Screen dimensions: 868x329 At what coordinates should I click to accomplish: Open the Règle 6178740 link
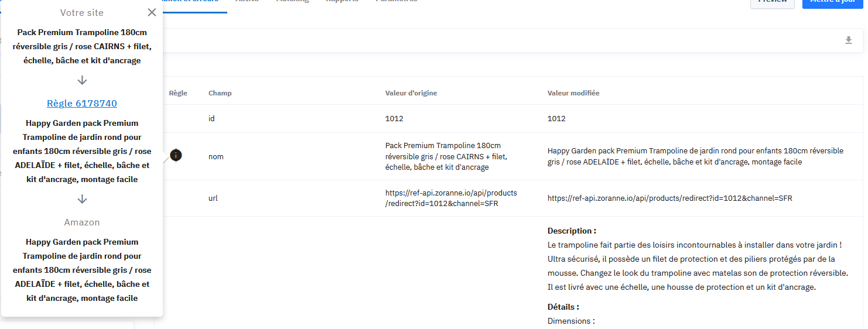[82, 104]
